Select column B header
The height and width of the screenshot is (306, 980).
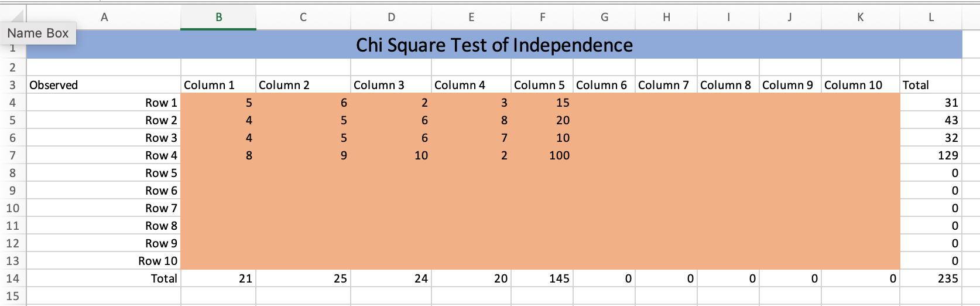coord(218,18)
